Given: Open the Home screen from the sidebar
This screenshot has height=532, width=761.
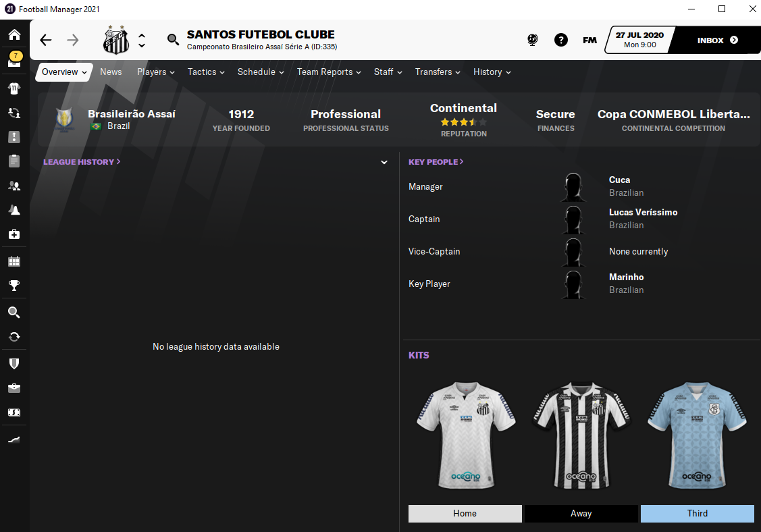Looking at the screenshot, I should tap(14, 34).
